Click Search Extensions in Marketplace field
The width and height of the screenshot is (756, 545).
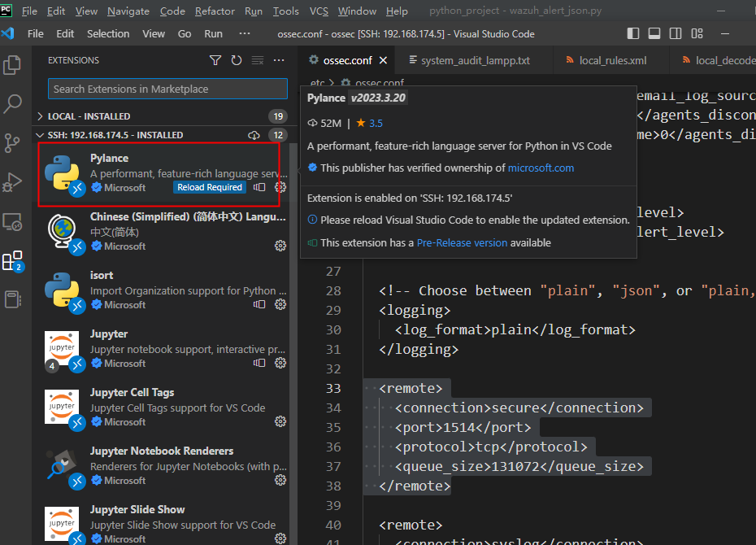click(x=167, y=89)
